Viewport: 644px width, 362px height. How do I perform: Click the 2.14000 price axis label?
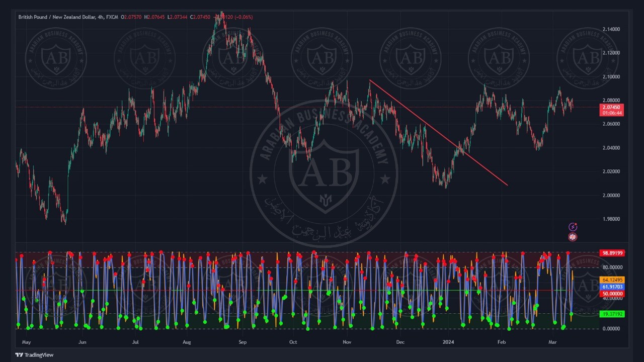611,29
